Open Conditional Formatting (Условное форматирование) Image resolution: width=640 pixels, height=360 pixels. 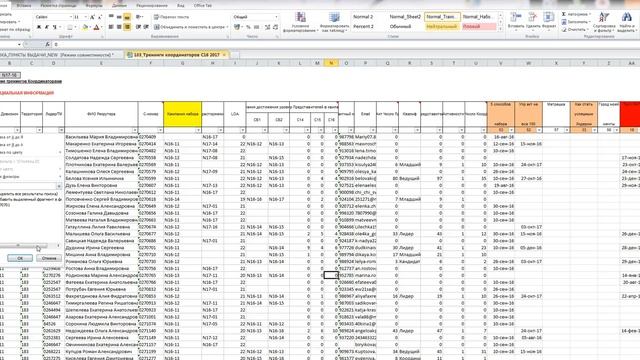click(x=301, y=22)
